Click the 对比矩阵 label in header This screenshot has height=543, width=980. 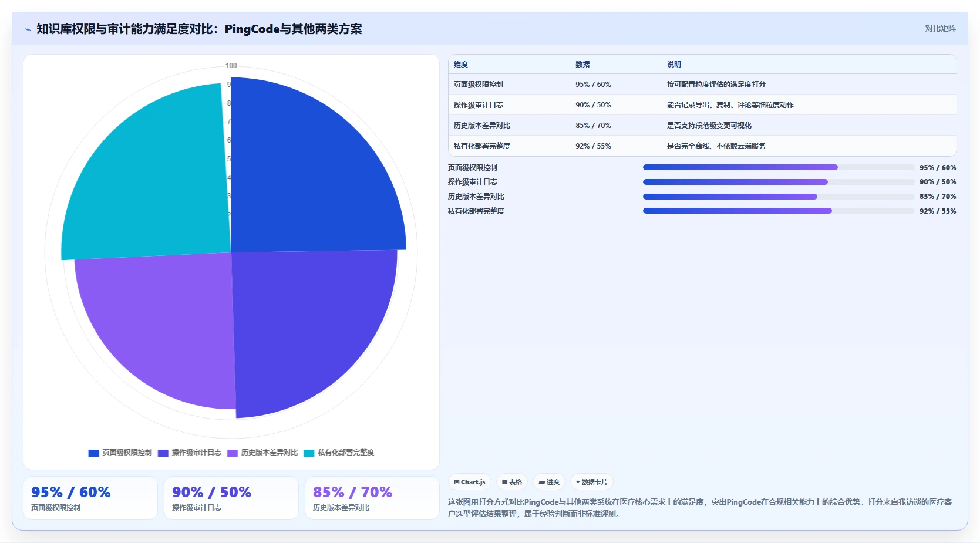(x=940, y=28)
